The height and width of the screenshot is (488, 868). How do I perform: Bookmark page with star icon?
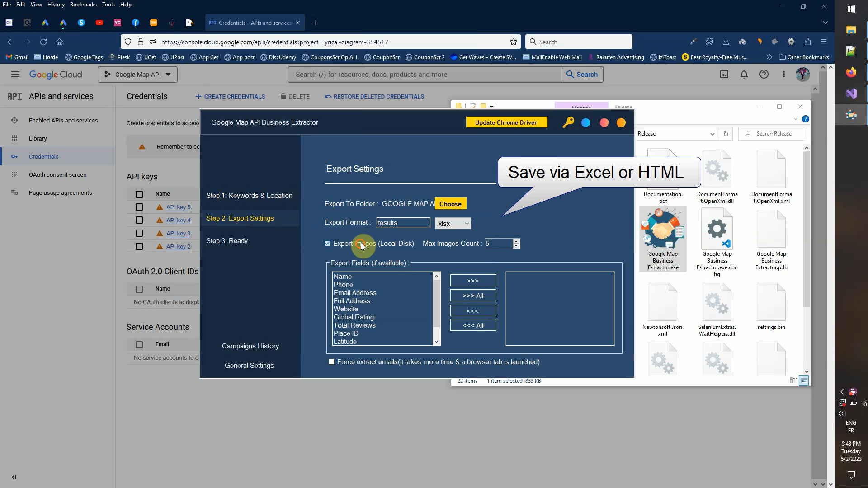(514, 42)
